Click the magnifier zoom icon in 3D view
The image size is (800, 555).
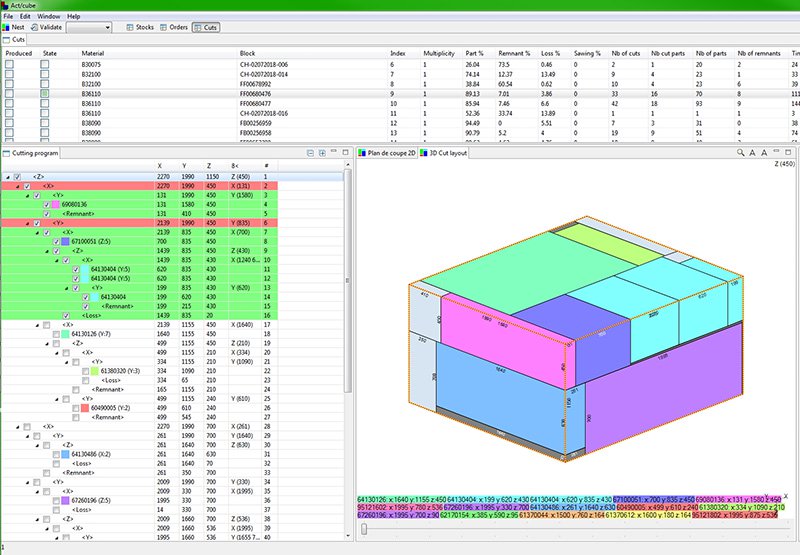tap(739, 154)
